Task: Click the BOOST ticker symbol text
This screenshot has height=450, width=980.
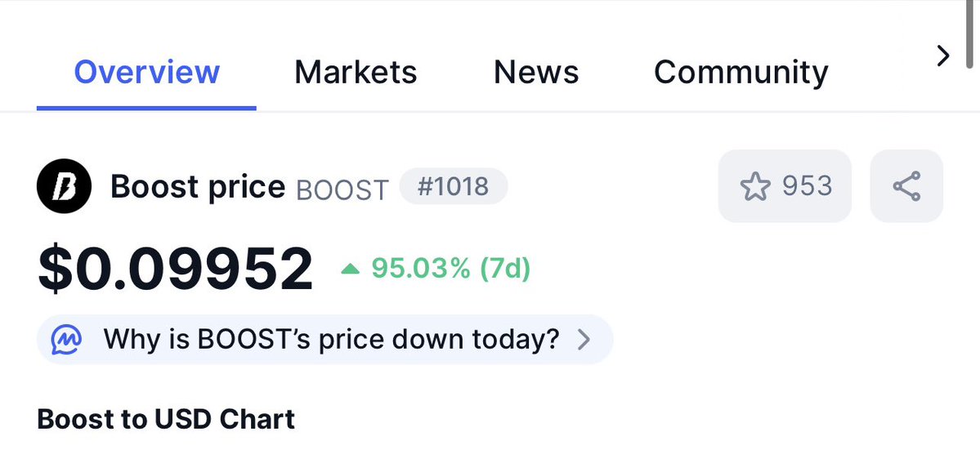Action: click(x=342, y=189)
